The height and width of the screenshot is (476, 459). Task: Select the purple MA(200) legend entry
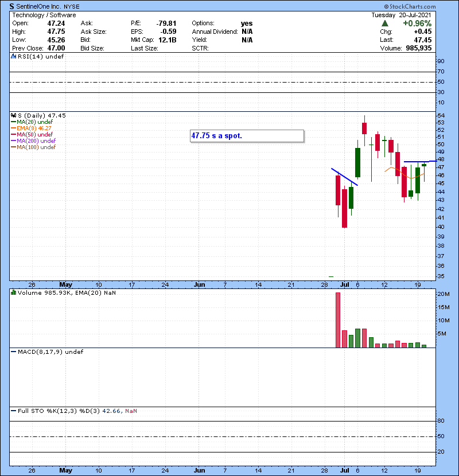tap(35, 141)
